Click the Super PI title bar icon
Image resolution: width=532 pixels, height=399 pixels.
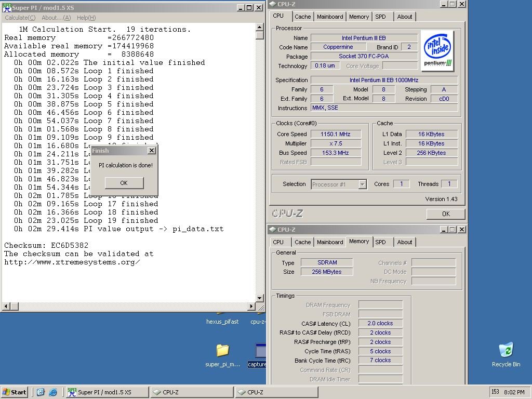coord(6,7)
